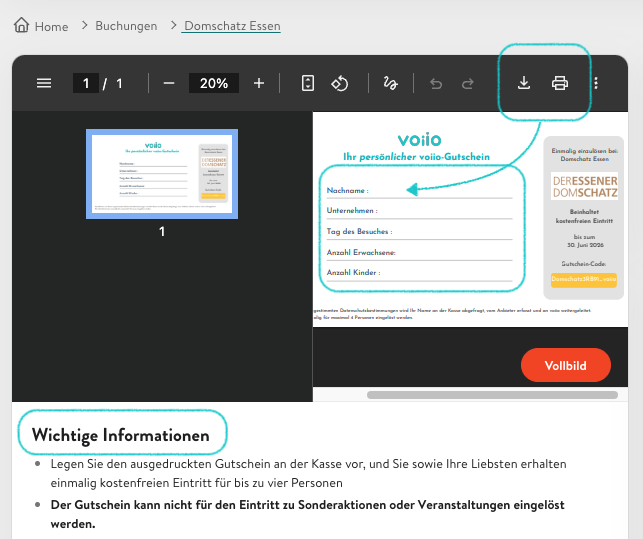Go to Home breadcrumb link

point(51,27)
